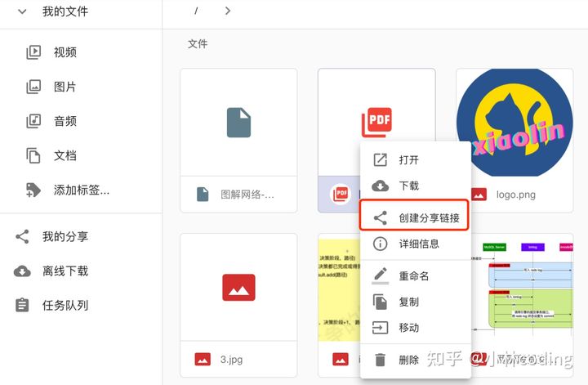Click the copy icon in menu
Screen dimensions: 588x385
(x=380, y=302)
